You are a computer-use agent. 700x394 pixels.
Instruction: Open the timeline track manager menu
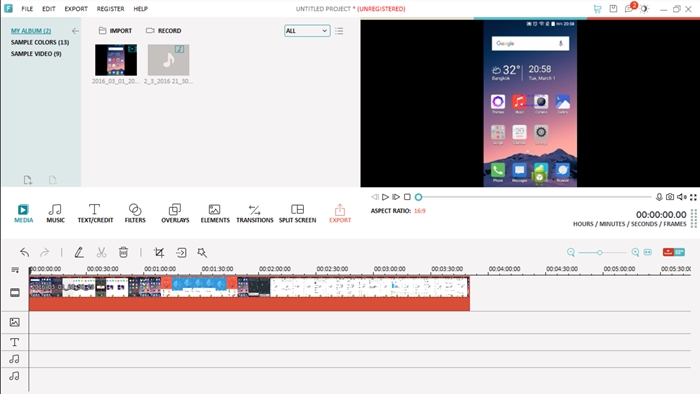15,270
